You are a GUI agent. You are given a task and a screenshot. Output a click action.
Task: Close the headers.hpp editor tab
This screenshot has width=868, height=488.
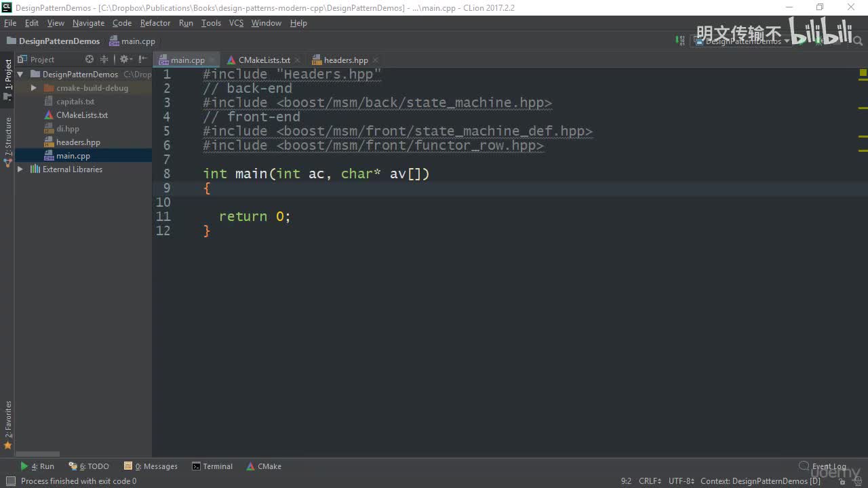[x=375, y=60]
